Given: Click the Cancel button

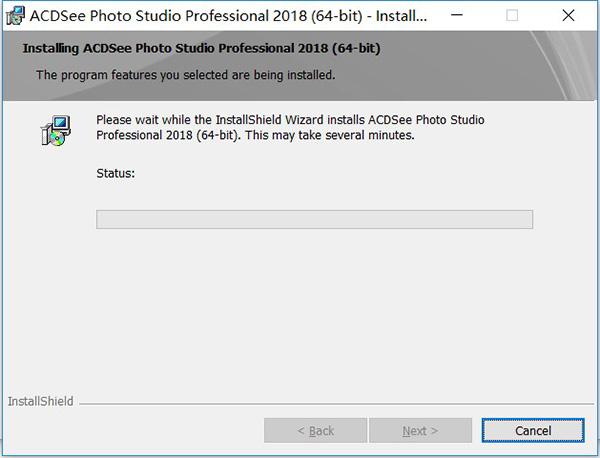Looking at the screenshot, I should pos(533,430).
